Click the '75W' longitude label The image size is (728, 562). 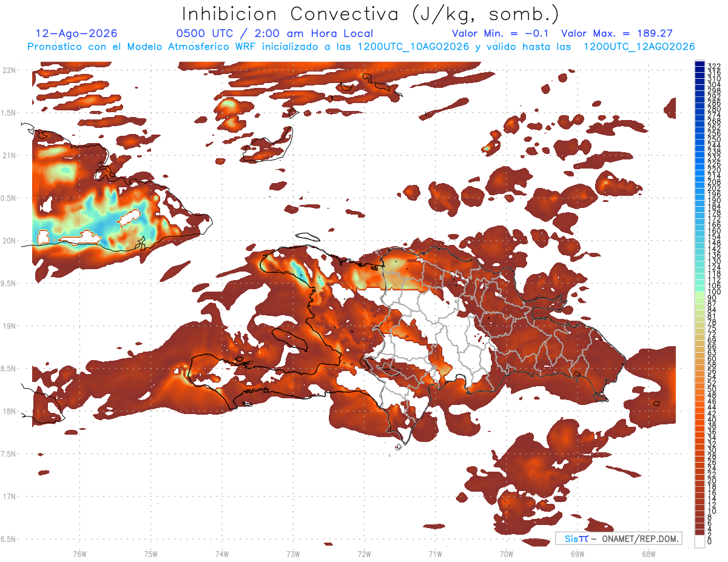point(151,554)
